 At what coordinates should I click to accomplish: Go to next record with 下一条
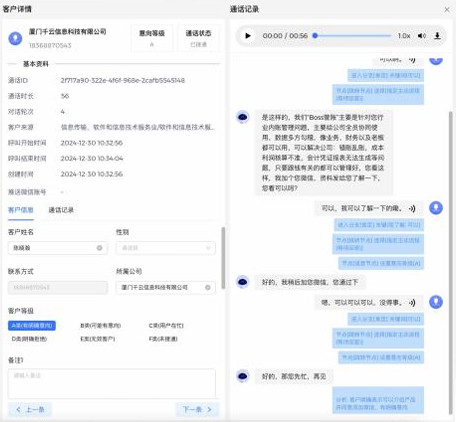[x=197, y=409]
